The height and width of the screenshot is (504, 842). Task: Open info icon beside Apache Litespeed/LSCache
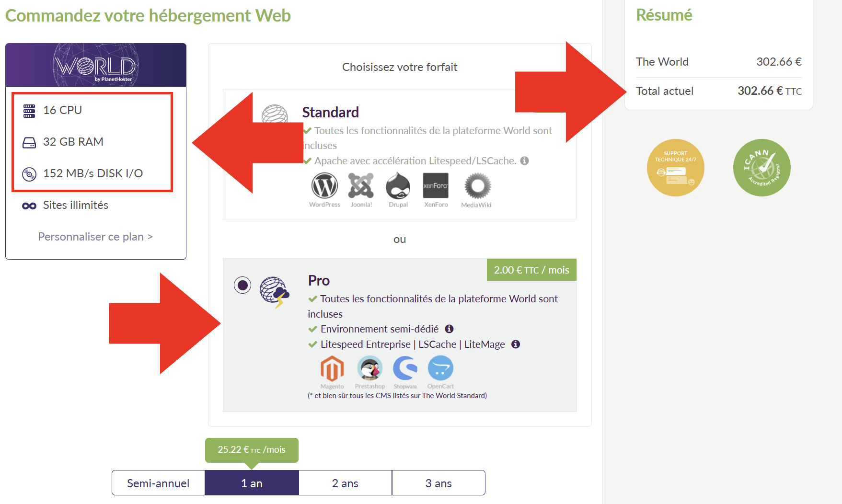coord(525,161)
